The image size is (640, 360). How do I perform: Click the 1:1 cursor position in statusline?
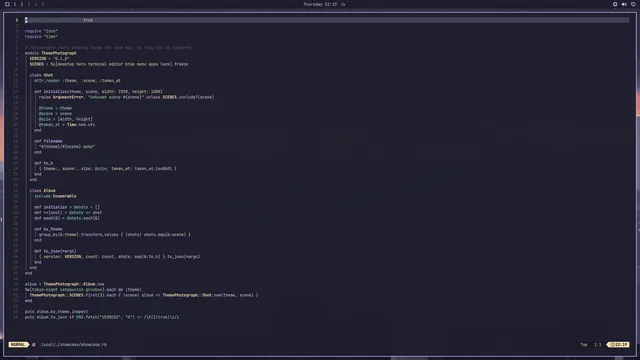598,344
